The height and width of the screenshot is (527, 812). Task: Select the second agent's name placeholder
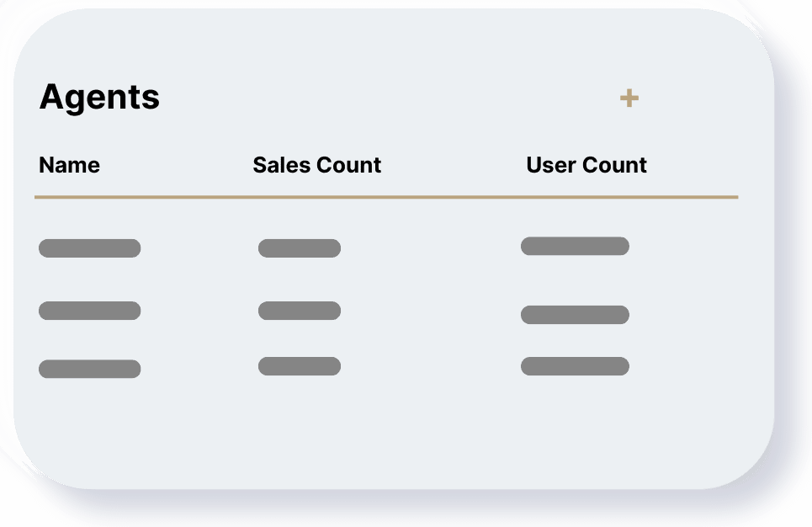[x=89, y=311]
